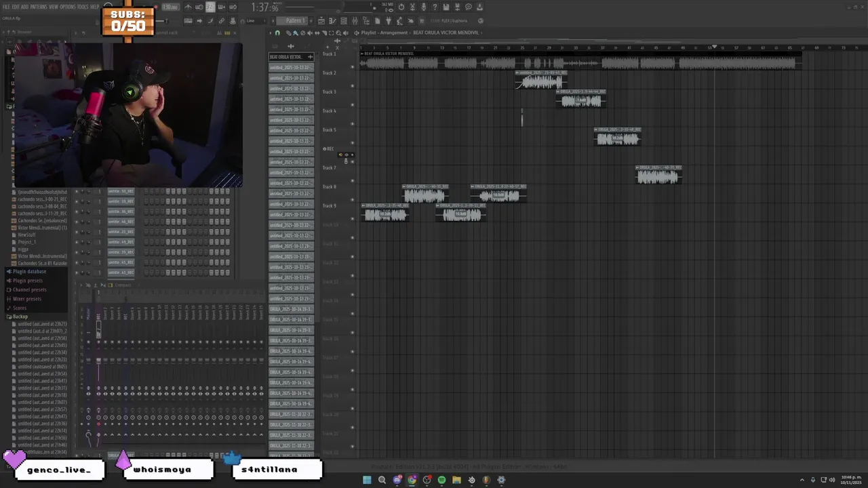
Task: Select the Slip tool in playlist toolbar
Action: pyautogui.click(x=317, y=33)
